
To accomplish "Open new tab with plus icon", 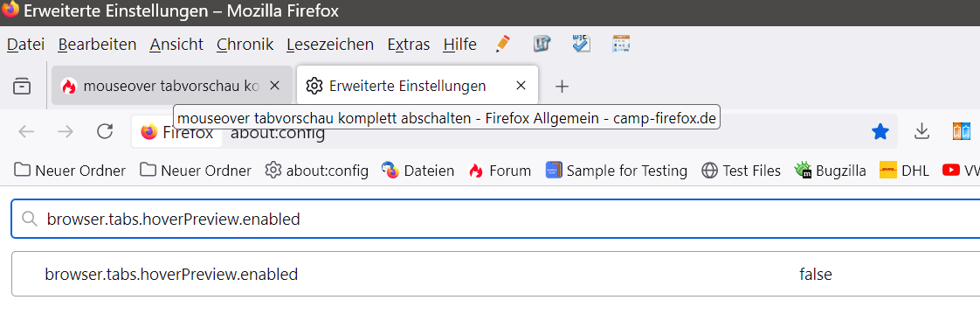I will (x=562, y=87).
